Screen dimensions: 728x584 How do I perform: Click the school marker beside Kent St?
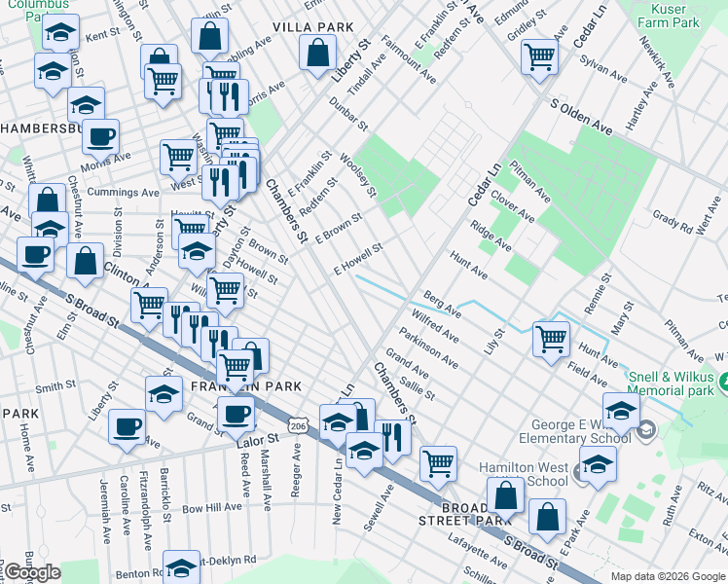coord(60,32)
